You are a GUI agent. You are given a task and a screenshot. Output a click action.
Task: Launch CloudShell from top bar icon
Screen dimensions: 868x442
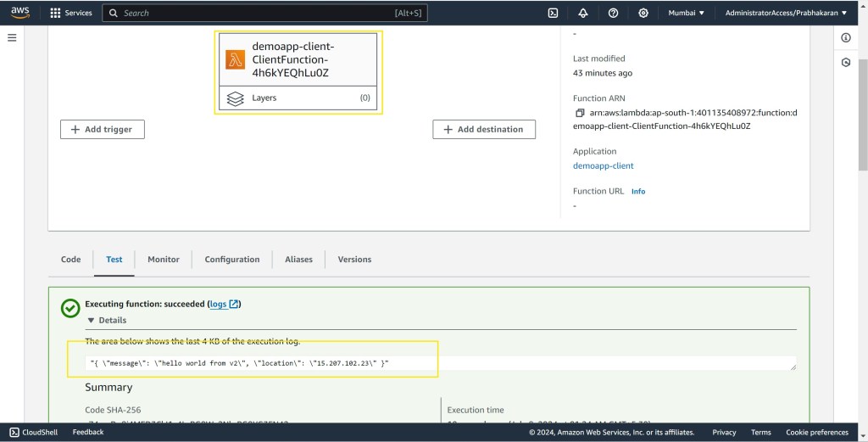553,13
